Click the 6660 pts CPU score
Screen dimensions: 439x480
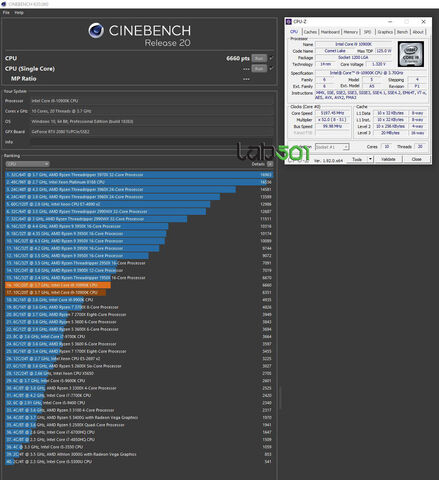238,58
